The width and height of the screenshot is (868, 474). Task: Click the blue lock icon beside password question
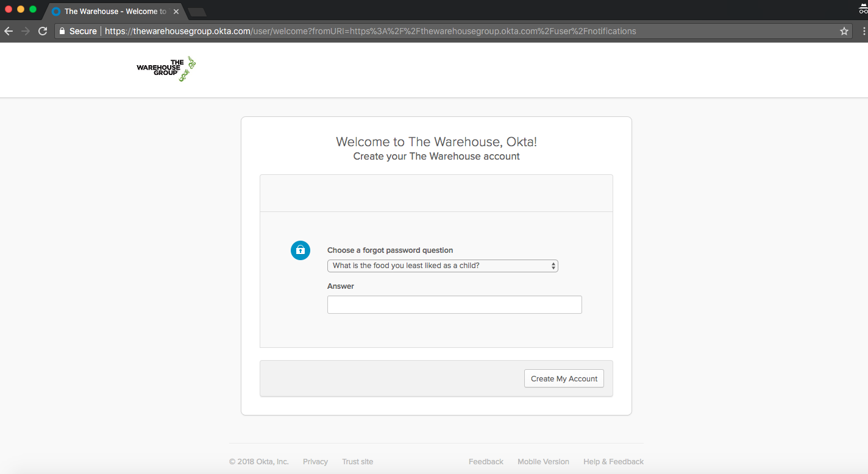(x=301, y=250)
